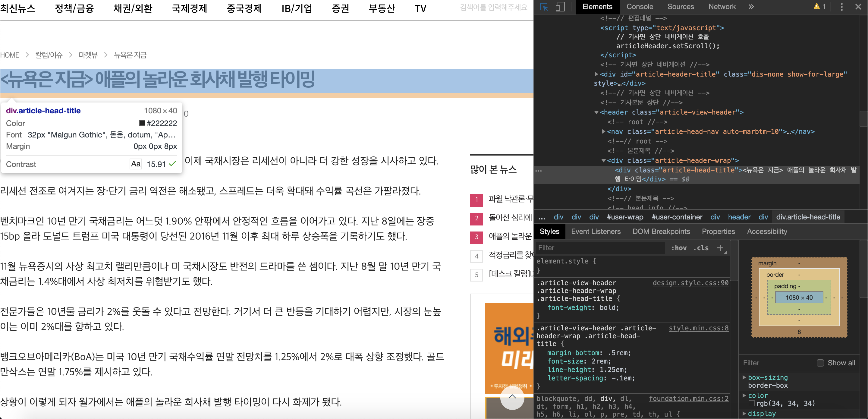Click the #222222 swatch in the tooltip
The height and width of the screenshot is (419, 868).
pyautogui.click(x=142, y=123)
